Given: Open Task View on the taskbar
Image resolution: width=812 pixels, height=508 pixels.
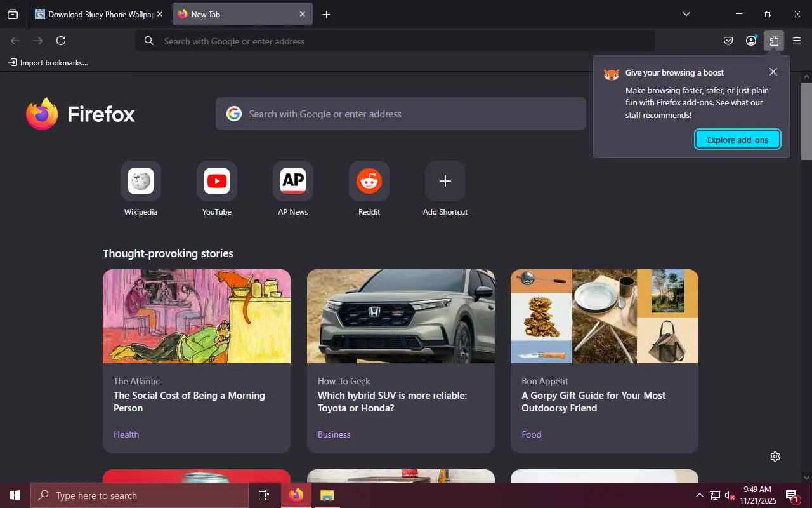Looking at the screenshot, I should pyautogui.click(x=264, y=495).
